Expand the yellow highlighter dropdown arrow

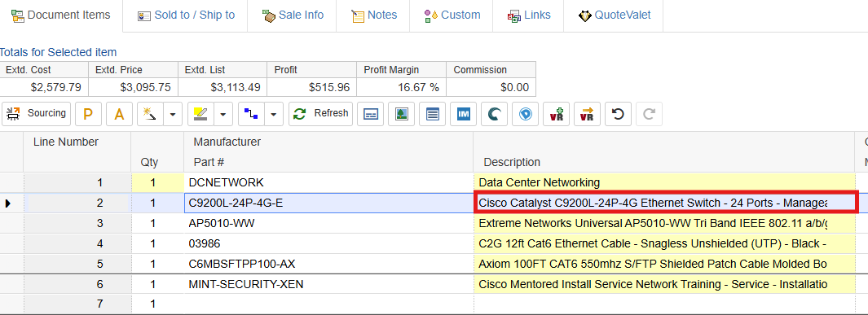(223, 114)
